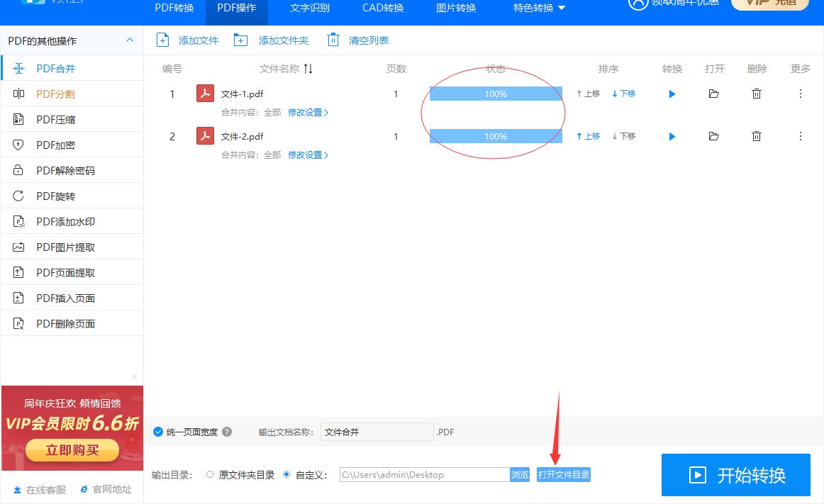Viewport: 824px width, 504px height.
Task: Click the 文件-1.pdf file name
Action: click(243, 94)
